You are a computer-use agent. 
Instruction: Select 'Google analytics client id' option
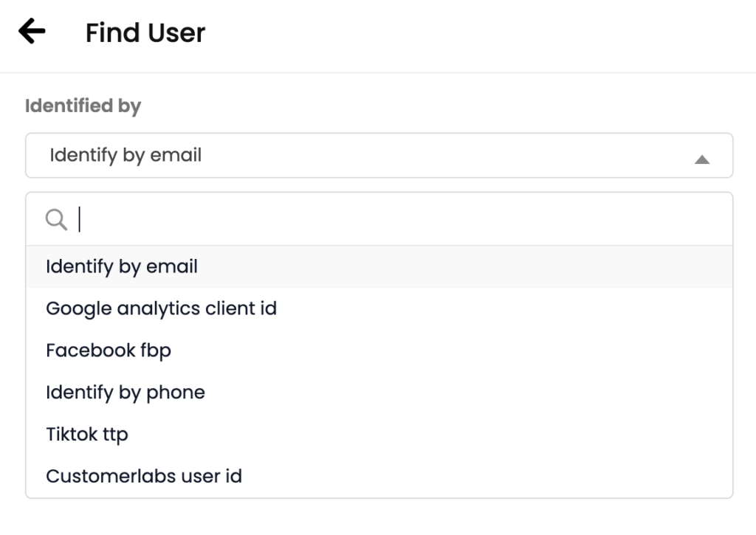(x=161, y=308)
